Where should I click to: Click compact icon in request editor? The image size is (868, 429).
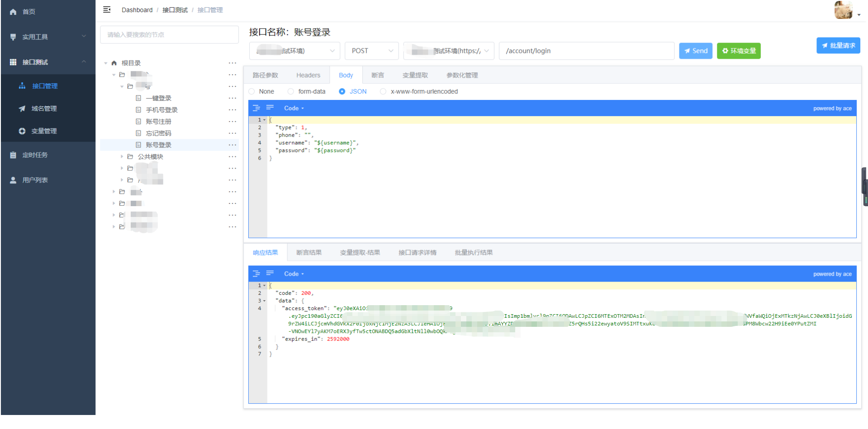[x=270, y=108]
